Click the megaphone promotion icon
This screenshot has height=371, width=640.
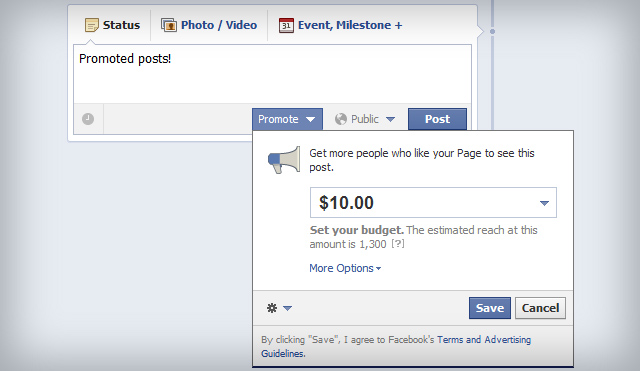pos(284,160)
